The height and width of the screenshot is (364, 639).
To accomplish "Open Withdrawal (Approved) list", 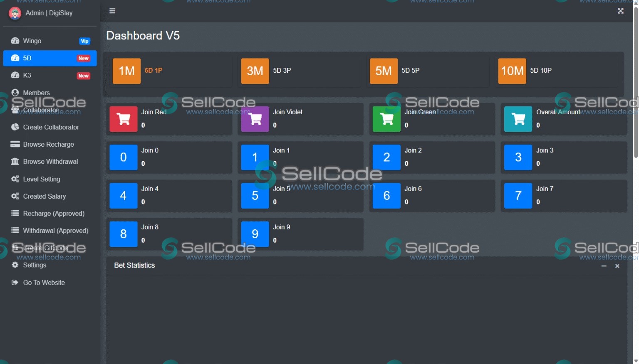I will click(x=50, y=231).
